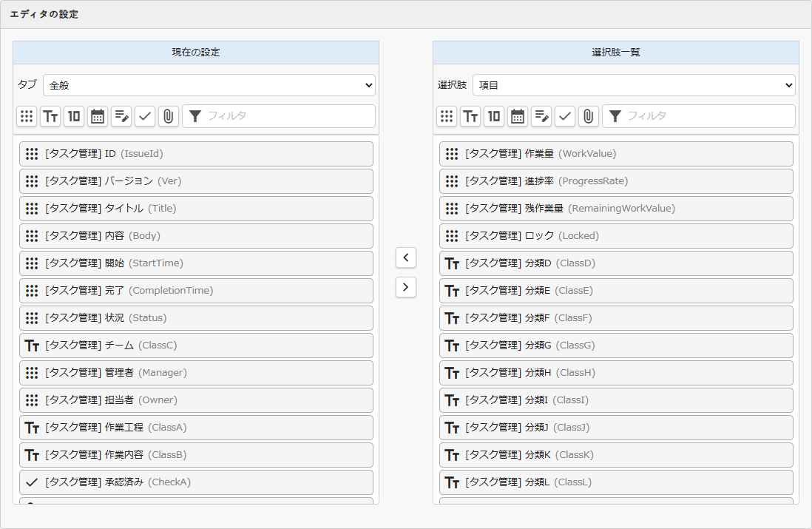Select the ID (IssueId) item
812x529 pixels.
coord(196,154)
